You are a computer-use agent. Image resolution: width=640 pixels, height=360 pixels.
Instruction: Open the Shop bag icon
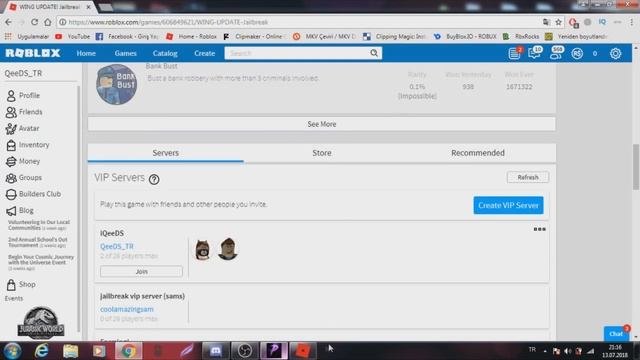pos(11,284)
